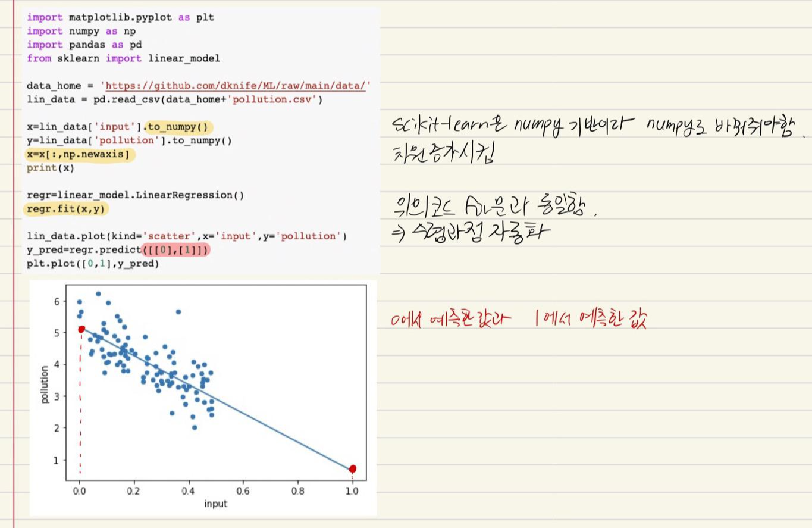
Task: Click the blue regression line on the chart
Action: 217,399
